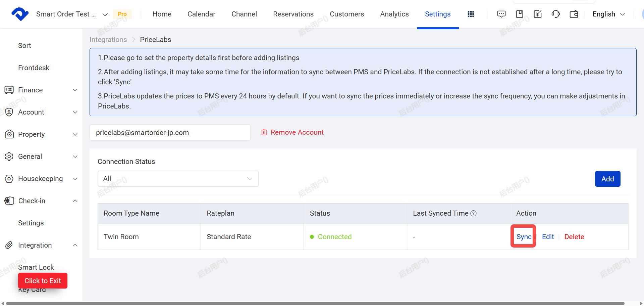644x306 pixels.
Task: Open the Frontdesk sidebar item
Action: pos(34,68)
